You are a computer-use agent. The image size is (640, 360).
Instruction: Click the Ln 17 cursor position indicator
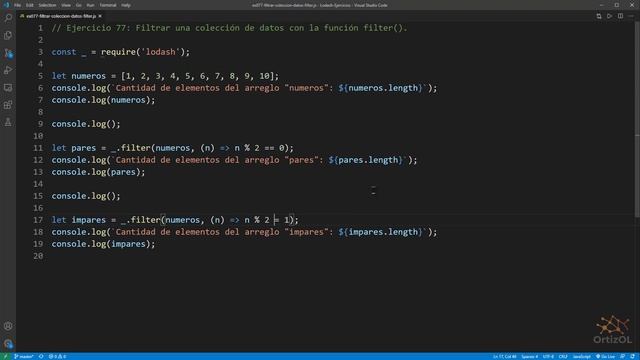504,356
